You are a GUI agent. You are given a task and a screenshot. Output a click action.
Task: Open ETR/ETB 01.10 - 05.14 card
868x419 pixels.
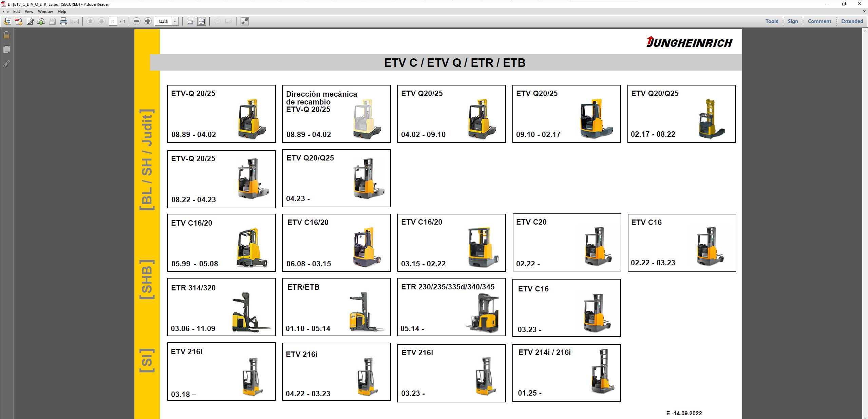coord(337,307)
